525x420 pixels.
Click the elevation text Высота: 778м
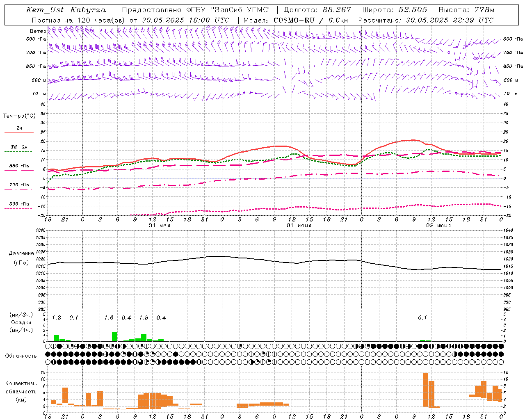point(467,10)
